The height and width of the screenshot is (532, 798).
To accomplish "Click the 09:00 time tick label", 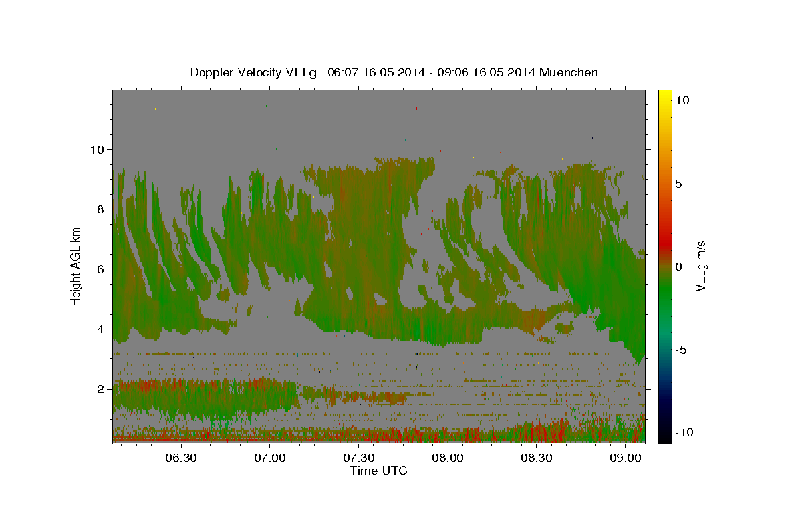I will (x=626, y=458).
